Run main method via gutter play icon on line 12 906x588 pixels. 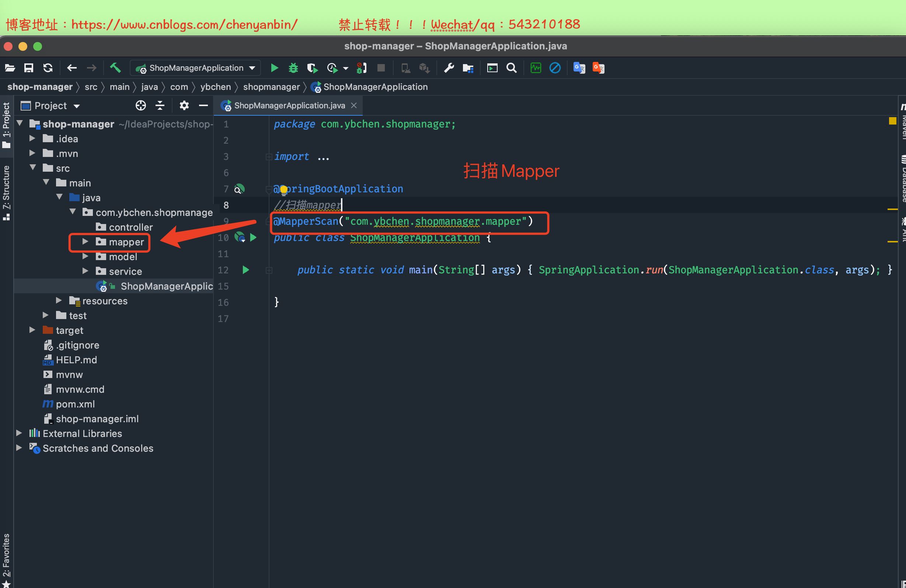(x=245, y=270)
